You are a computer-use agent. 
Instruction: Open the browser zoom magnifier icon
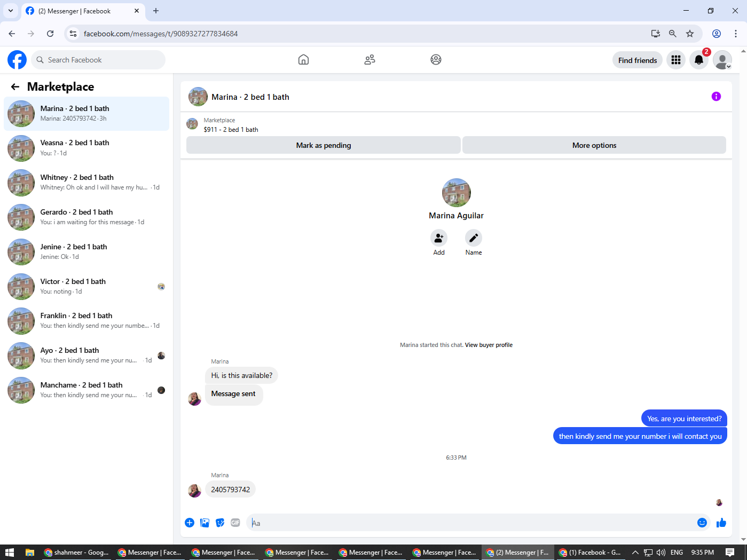tap(673, 34)
